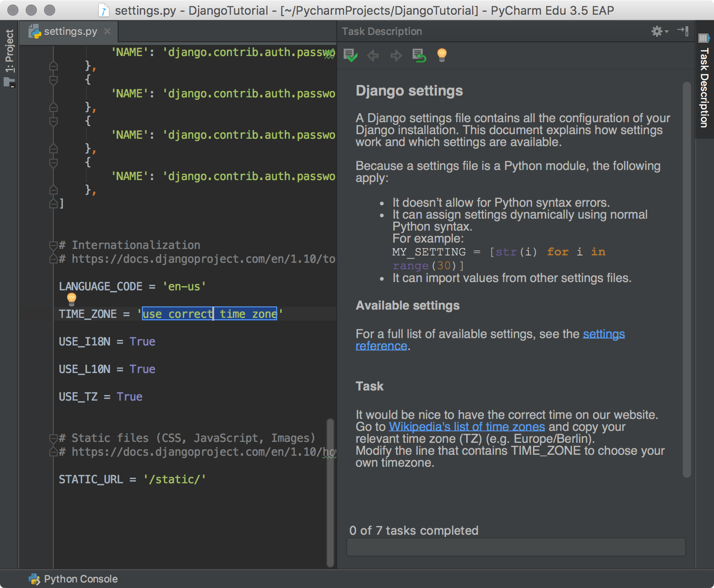Click the editor vertical scrollbar

click(330, 492)
